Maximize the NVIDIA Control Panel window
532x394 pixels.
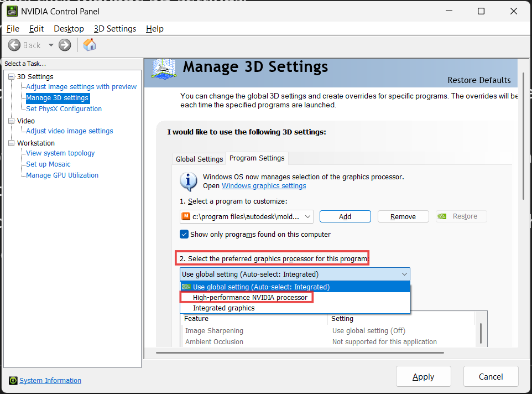[x=481, y=11]
